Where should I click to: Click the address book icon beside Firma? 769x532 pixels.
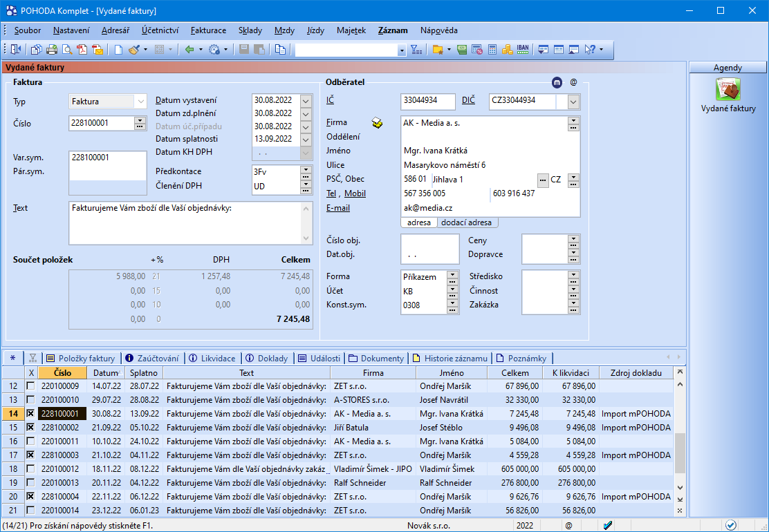pos(377,123)
